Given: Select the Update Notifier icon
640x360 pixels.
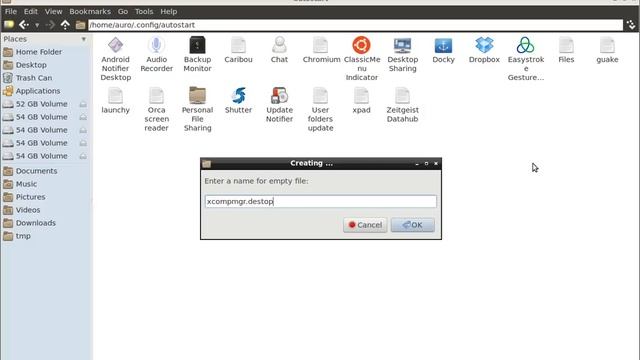Looking at the screenshot, I should 280,96.
